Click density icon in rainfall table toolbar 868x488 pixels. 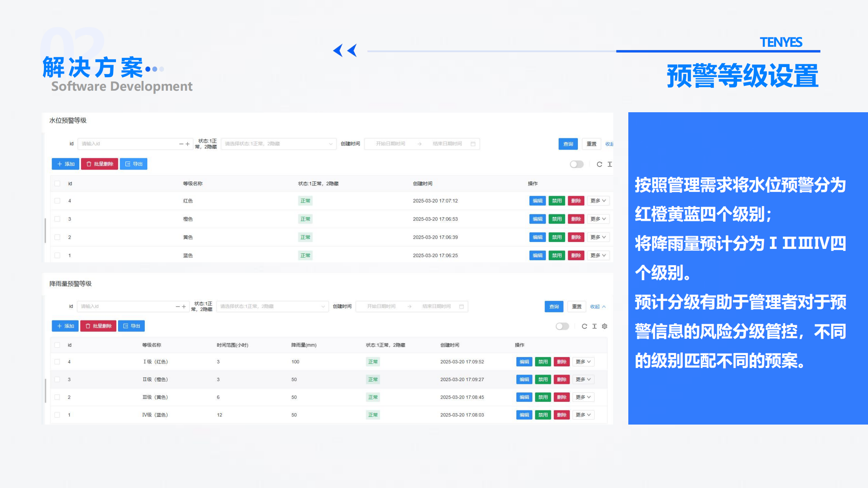click(x=595, y=326)
